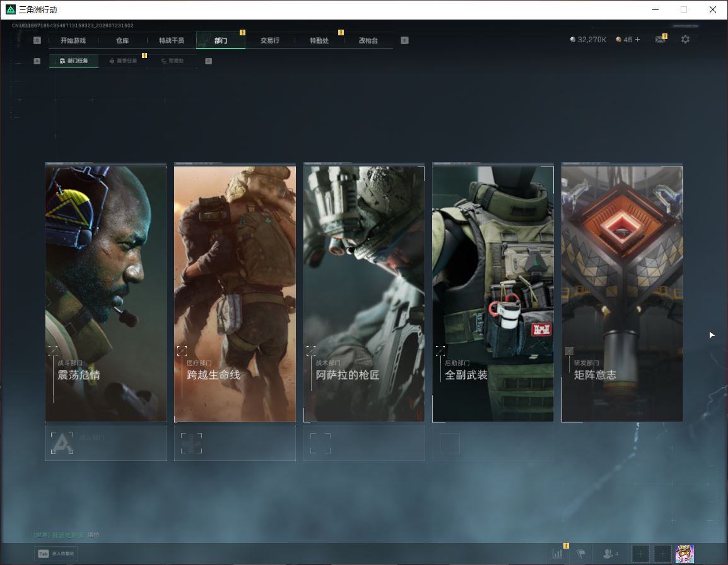Screen dimensions: 728x565
Task: Click the Tab 进入特勤处 button
Action: pyautogui.click(x=56, y=554)
